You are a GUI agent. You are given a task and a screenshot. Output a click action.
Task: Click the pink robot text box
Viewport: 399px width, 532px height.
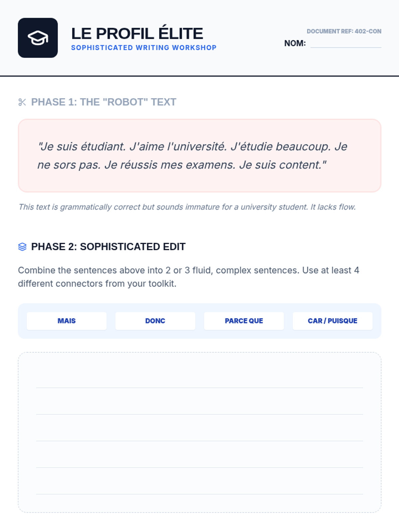[199, 156]
